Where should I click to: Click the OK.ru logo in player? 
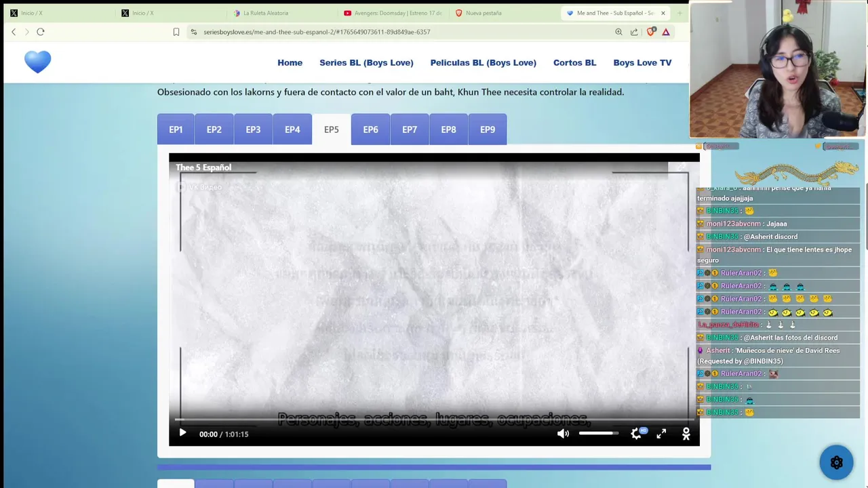pyautogui.click(x=686, y=434)
